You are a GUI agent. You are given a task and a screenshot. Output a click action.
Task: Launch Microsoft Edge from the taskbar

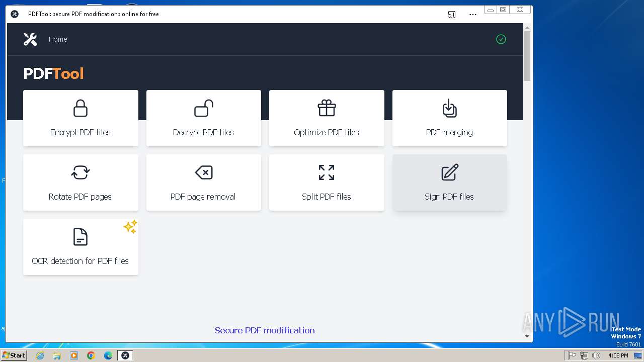tap(108, 355)
